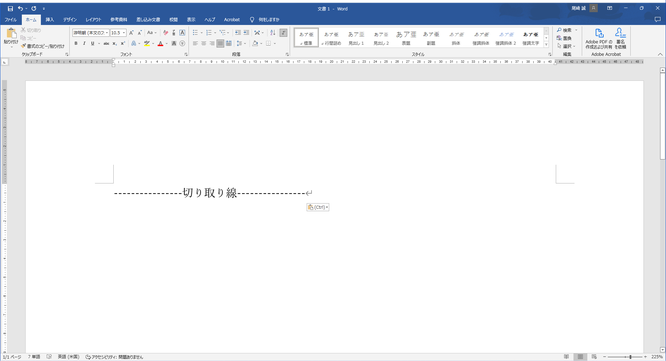Switch to the 挿入 (Insert) tab
The width and height of the screenshot is (666, 361).
[50, 20]
